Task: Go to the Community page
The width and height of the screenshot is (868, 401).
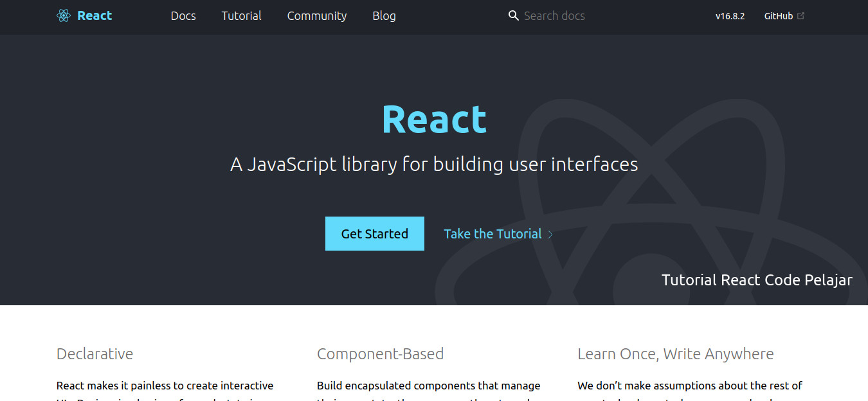Action: pyautogui.click(x=317, y=16)
